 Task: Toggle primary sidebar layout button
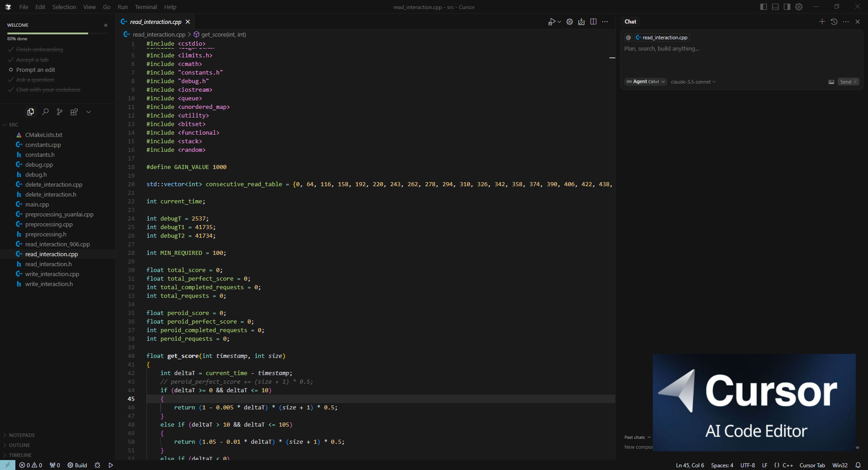click(764, 7)
